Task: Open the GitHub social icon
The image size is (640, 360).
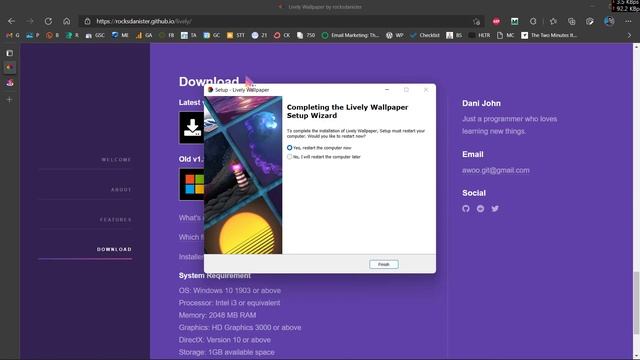Action: pos(466,209)
